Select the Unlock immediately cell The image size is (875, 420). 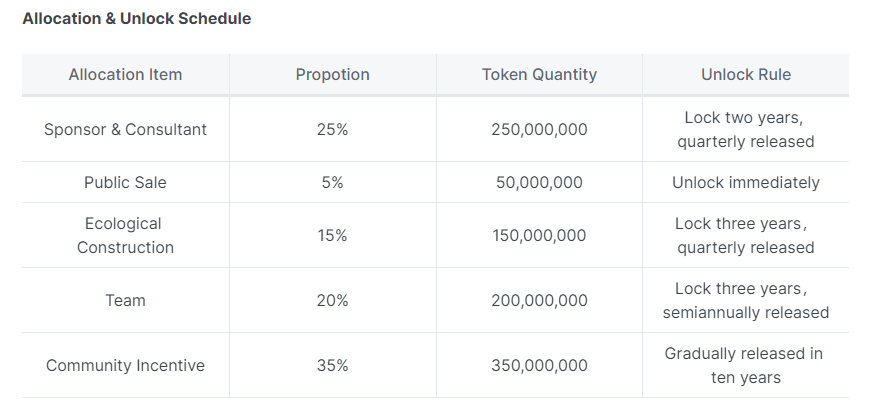point(745,183)
